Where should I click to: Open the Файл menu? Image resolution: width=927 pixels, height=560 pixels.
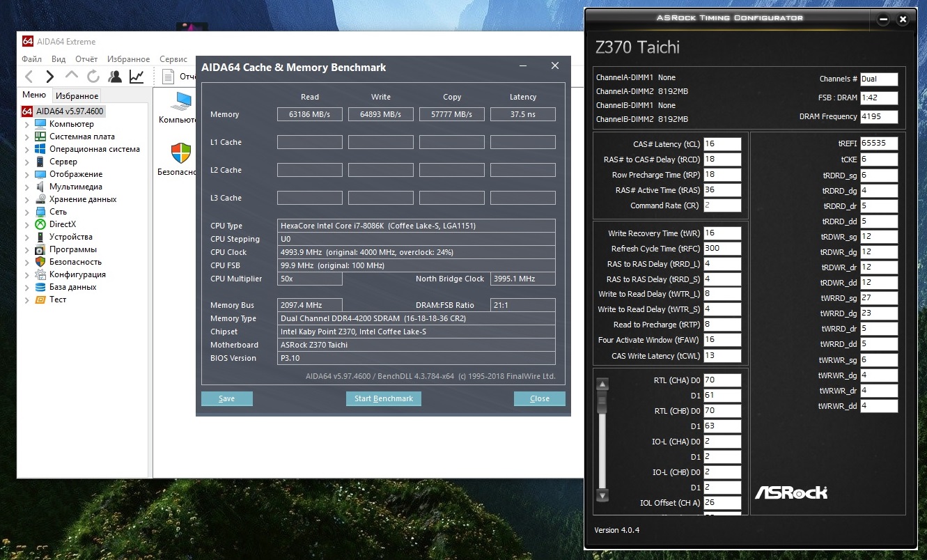(32, 59)
